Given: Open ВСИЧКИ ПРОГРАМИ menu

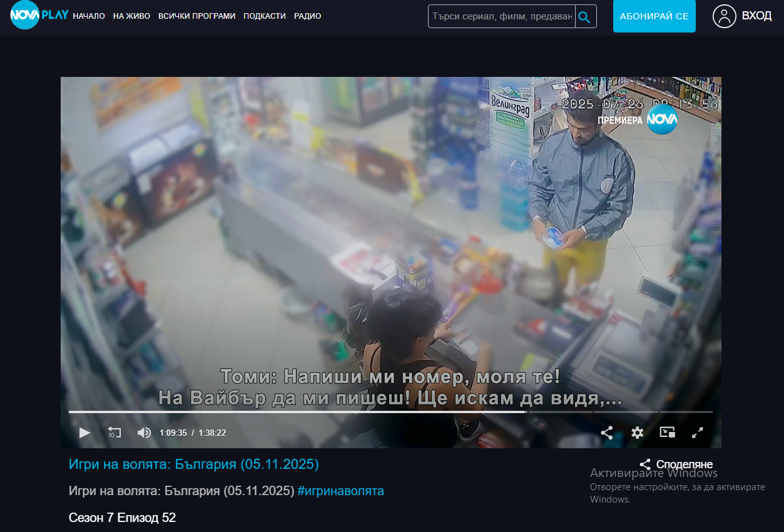Looking at the screenshot, I should click(x=196, y=16).
